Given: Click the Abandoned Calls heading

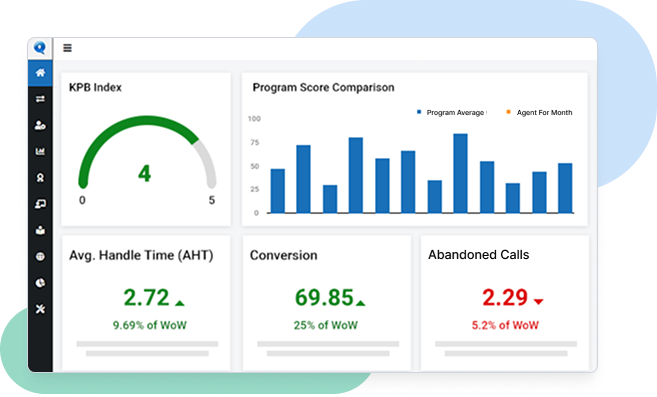Looking at the screenshot, I should click(x=479, y=254).
